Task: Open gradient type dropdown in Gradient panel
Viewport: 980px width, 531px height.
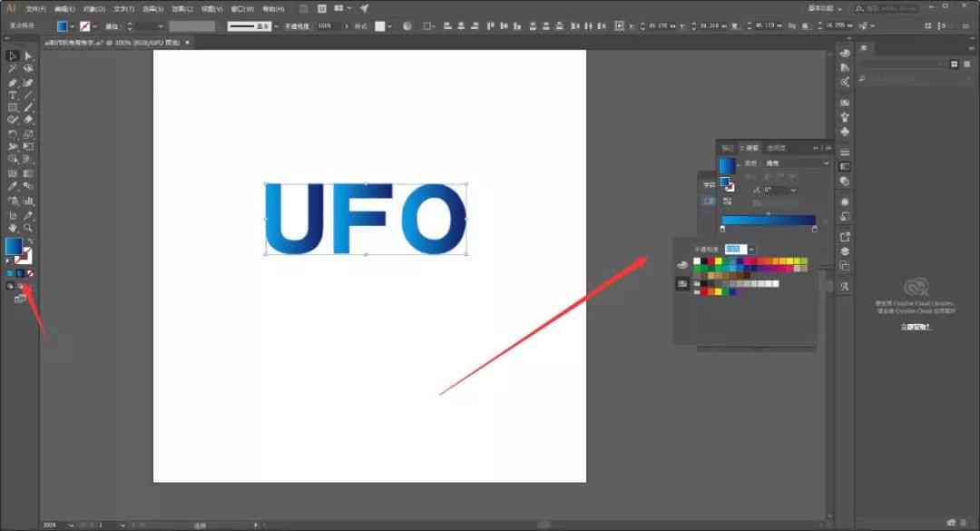Action: (799, 163)
